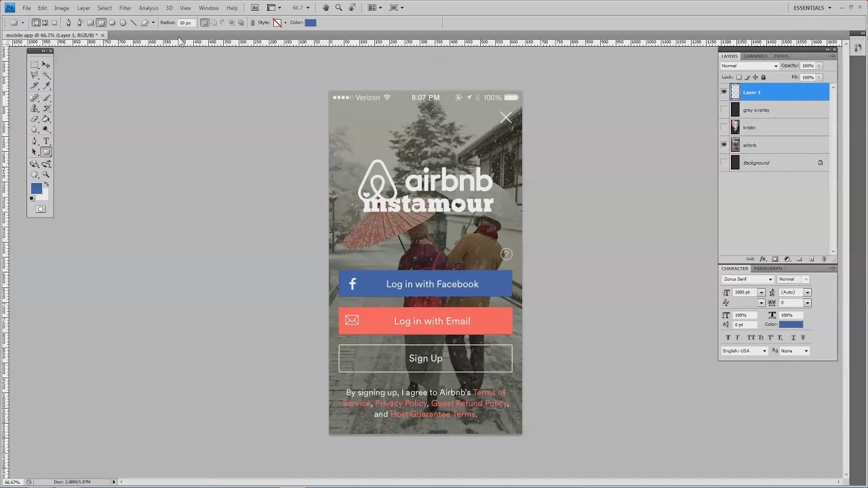Screen dimensions: 868x488
Task: Switch to the Paragraph tab
Action: coord(768,268)
